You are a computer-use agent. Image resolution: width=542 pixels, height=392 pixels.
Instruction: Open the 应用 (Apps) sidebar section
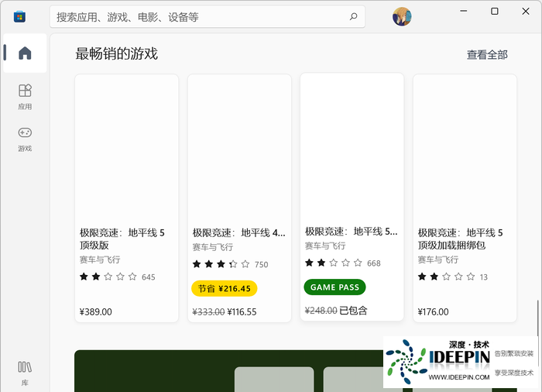(x=25, y=97)
